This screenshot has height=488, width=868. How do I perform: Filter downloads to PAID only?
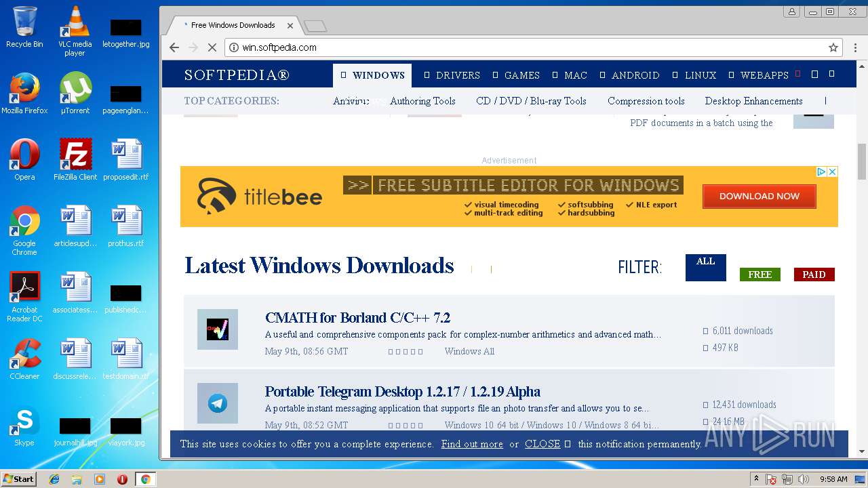pos(814,274)
